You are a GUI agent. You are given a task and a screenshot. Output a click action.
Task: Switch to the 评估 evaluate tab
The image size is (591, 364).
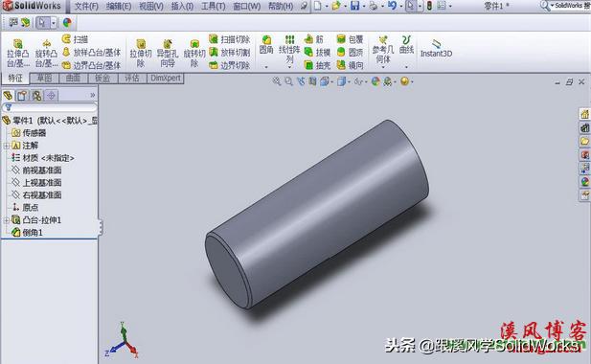(132, 78)
